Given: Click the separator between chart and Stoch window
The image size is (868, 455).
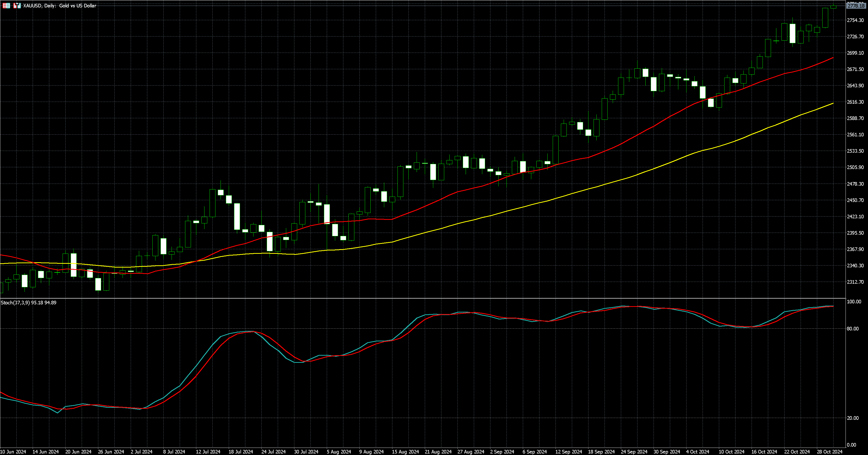Looking at the screenshot, I should point(421,298).
